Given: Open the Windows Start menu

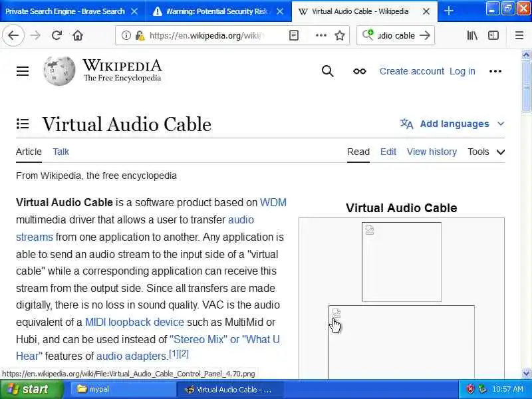Looking at the screenshot, I should 31,389.
